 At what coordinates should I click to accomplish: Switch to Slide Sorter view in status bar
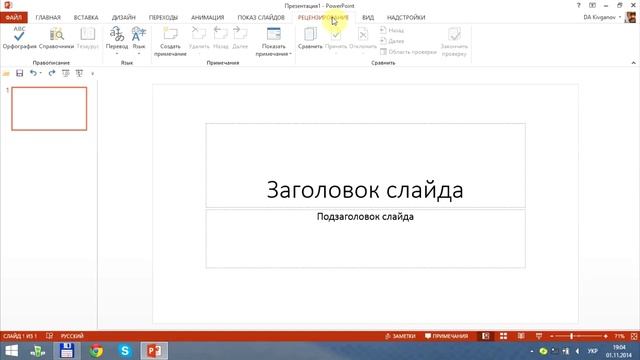503,336
